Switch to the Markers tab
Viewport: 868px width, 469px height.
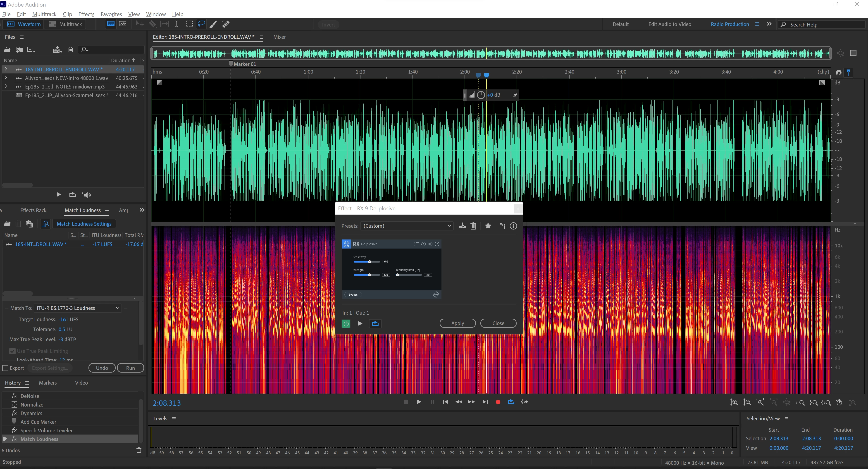click(x=48, y=383)
